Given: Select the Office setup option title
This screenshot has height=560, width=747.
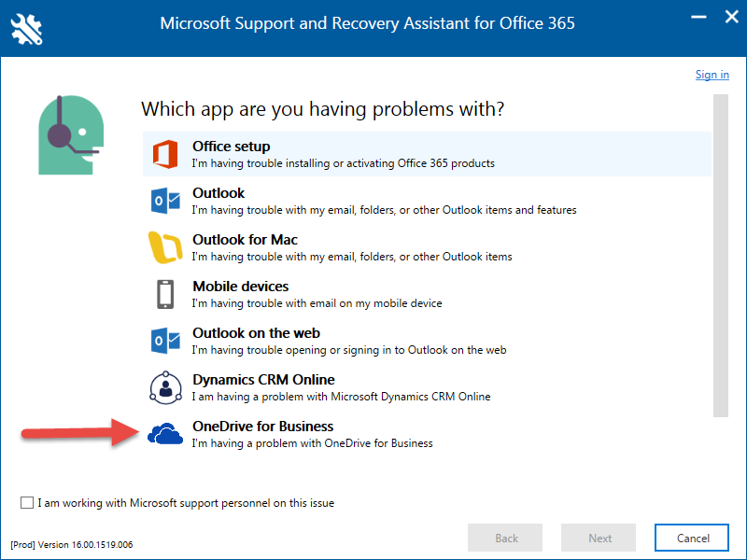Looking at the screenshot, I should [x=231, y=147].
